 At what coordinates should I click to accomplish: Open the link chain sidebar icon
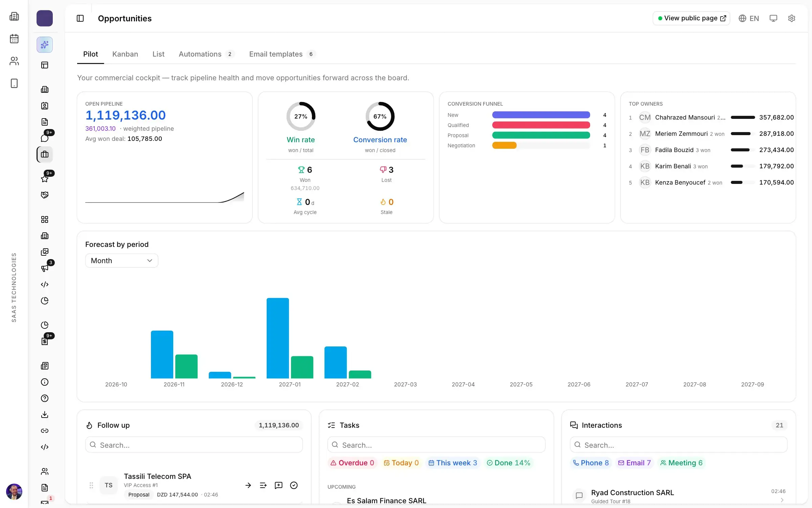click(45, 431)
